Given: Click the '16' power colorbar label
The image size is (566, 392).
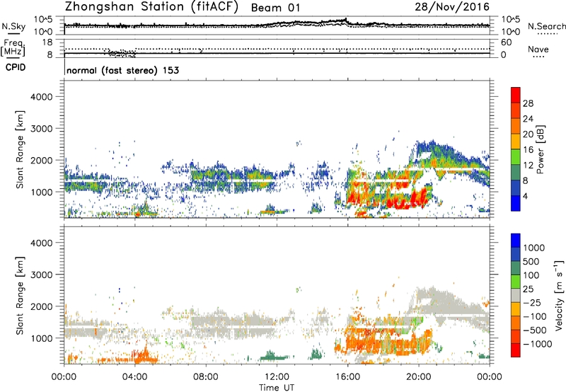Looking at the screenshot, I should [x=528, y=150].
